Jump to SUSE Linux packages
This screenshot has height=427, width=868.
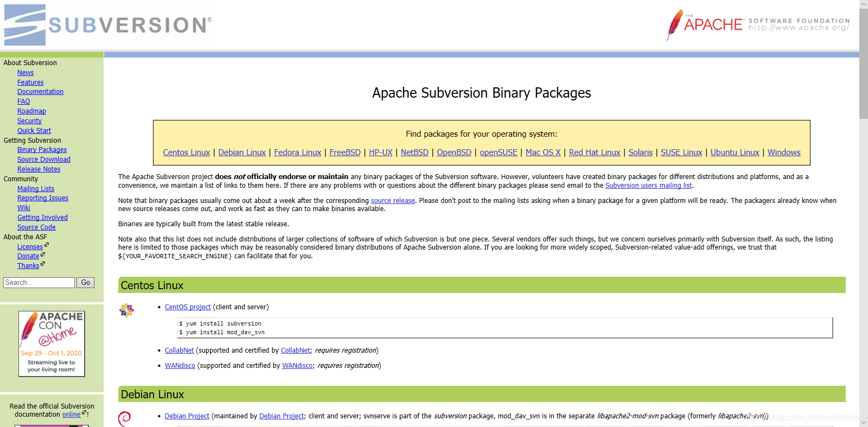pos(681,152)
